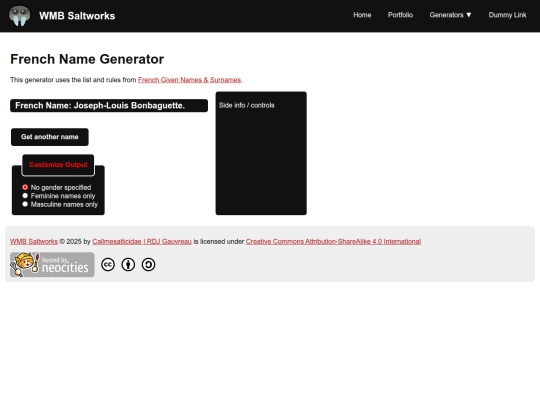Click WMB Saltworks site title

point(77,16)
